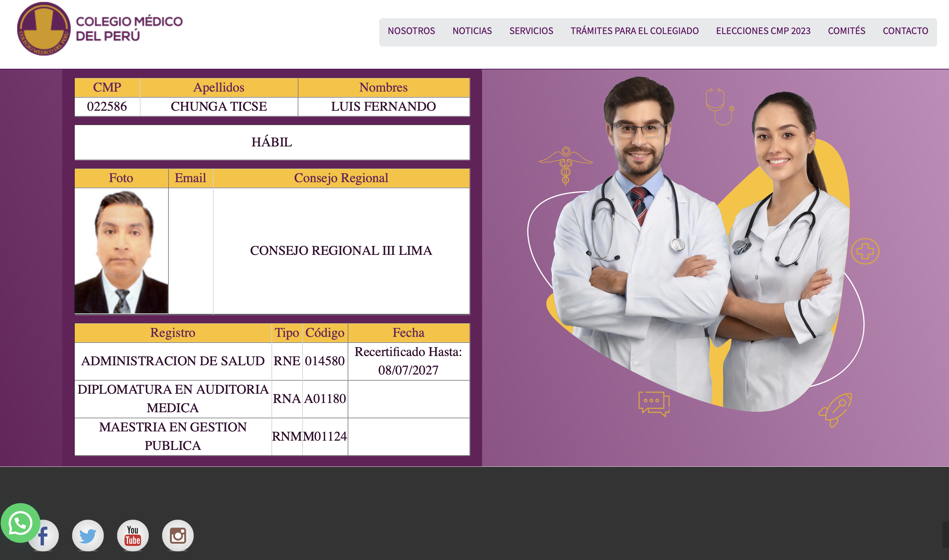Open the COMITÉS menu item
Image resolution: width=949 pixels, height=560 pixels.
point(846,31)
